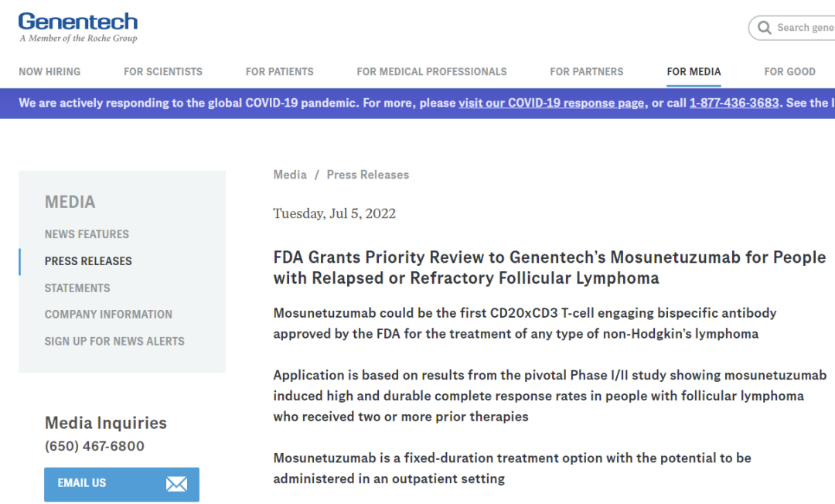
Task: Click the Media breadcrumb link
Action: click(x=290, y=175)
